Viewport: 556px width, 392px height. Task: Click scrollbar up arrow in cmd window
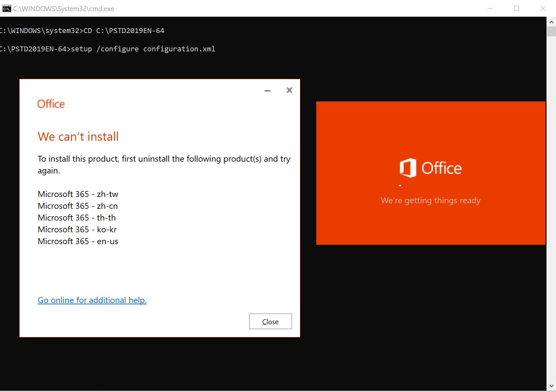(551, 22)
